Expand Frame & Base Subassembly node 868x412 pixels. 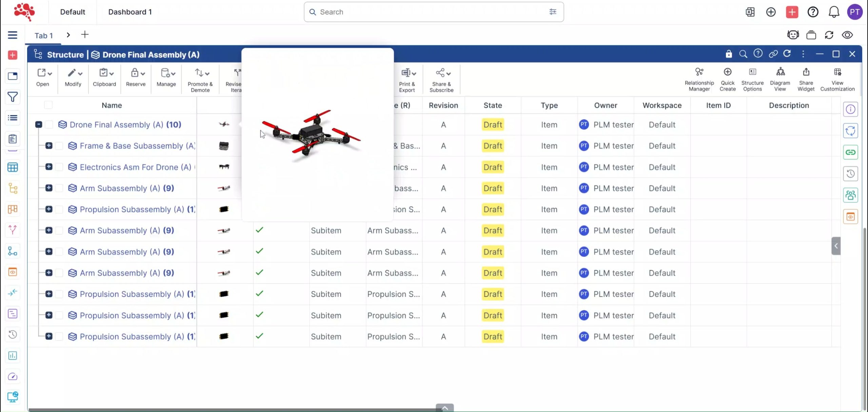[49, 146]
